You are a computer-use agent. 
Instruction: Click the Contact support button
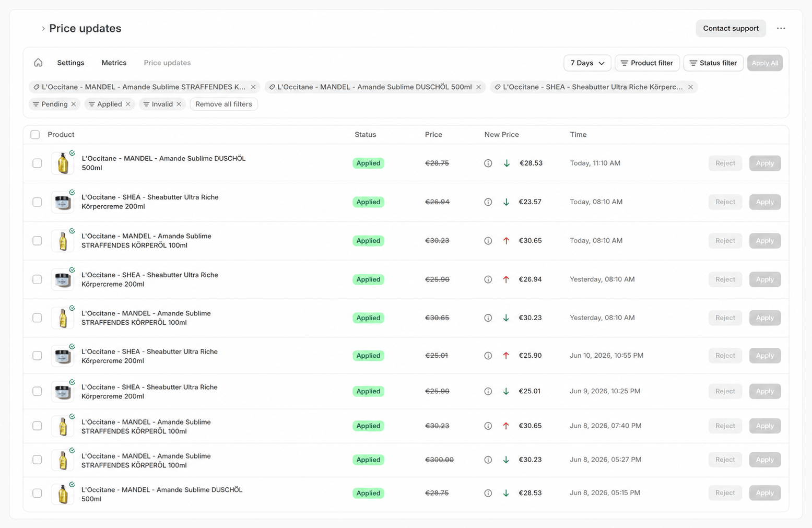pos(731,28)
